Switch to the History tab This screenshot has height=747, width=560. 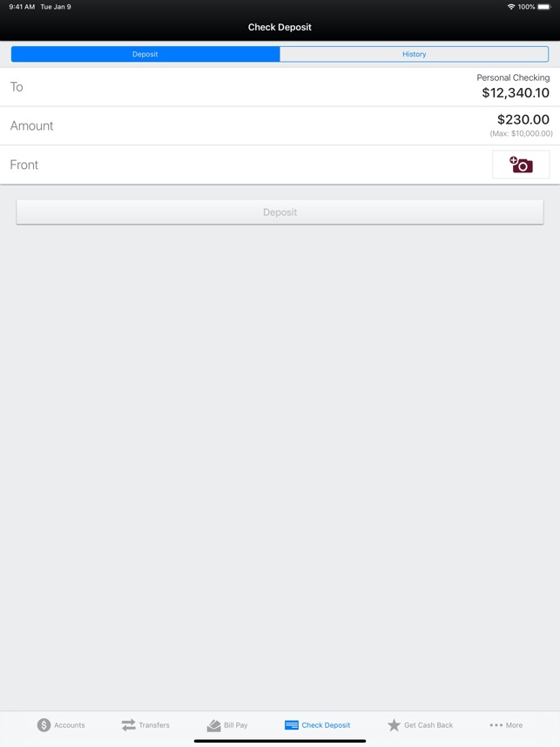point(415,54)
